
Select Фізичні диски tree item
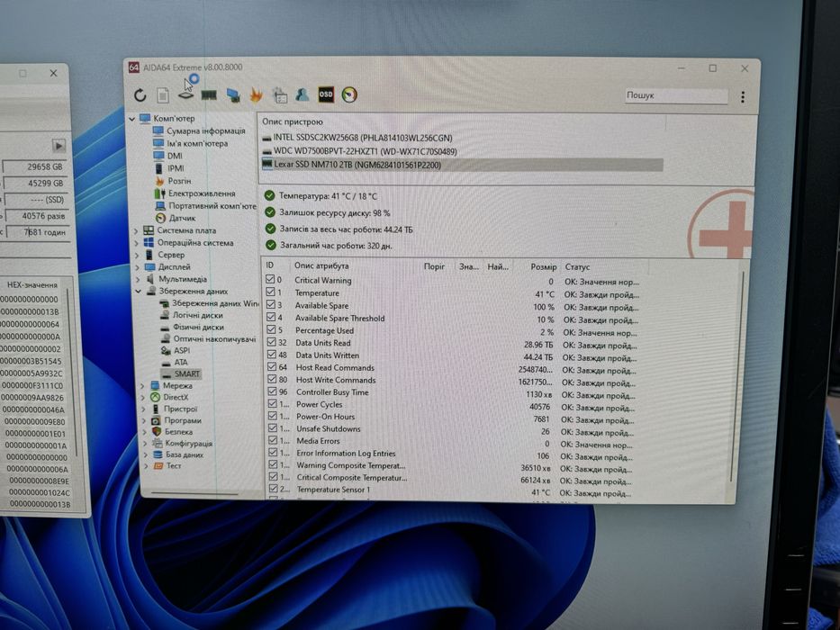pos(198,327)
